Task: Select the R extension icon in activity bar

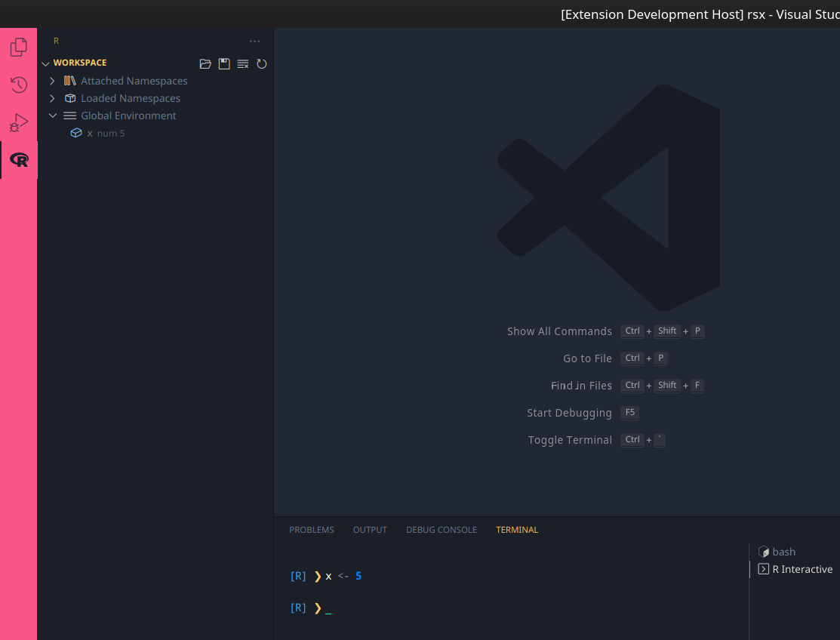Action: pos(19,159)
